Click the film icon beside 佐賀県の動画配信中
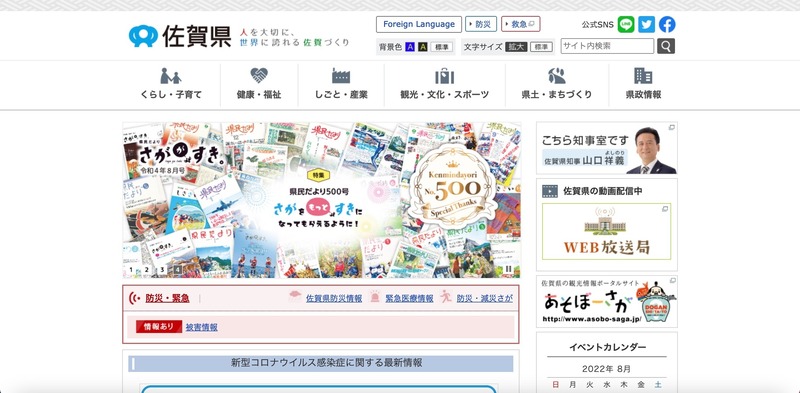 (x=550, y=191)
